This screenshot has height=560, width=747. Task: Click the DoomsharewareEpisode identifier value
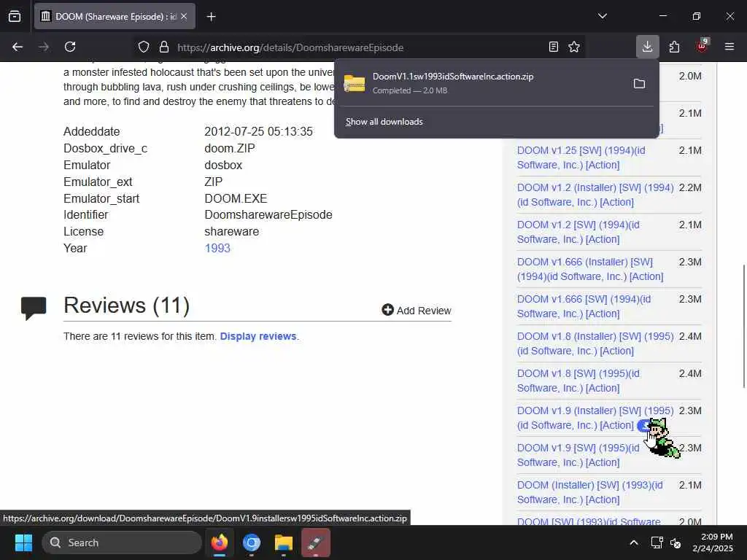pyautogui.click(x=268, y=215)
